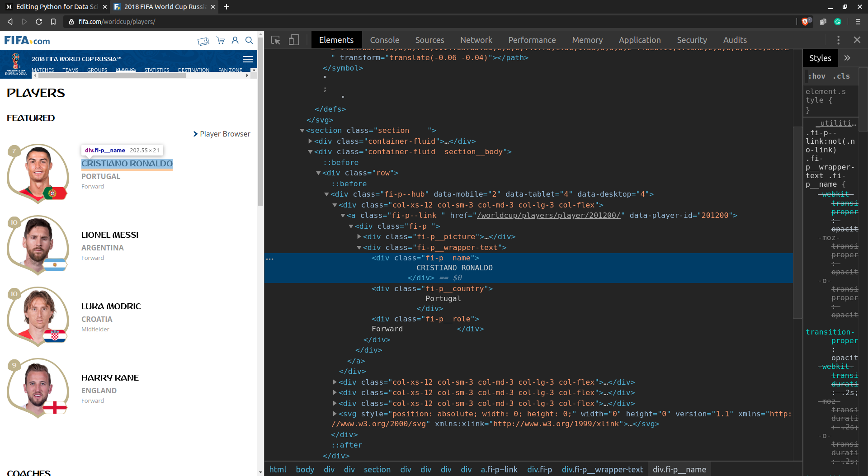The width and height of the screenshot is (868, 476).
Task: Click the Grammarly extension icon
Action: click(x=838, y=22)
